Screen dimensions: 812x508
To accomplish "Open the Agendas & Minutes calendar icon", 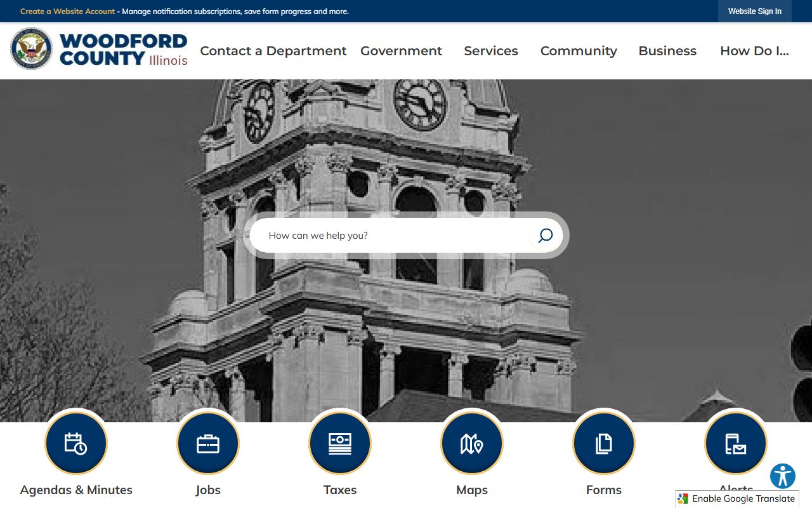I will click(76, 443).
